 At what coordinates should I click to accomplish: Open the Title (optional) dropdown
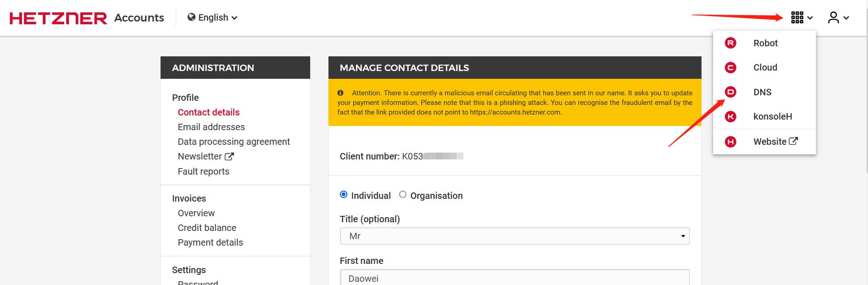pyautogui.click(x=514, y=236)
